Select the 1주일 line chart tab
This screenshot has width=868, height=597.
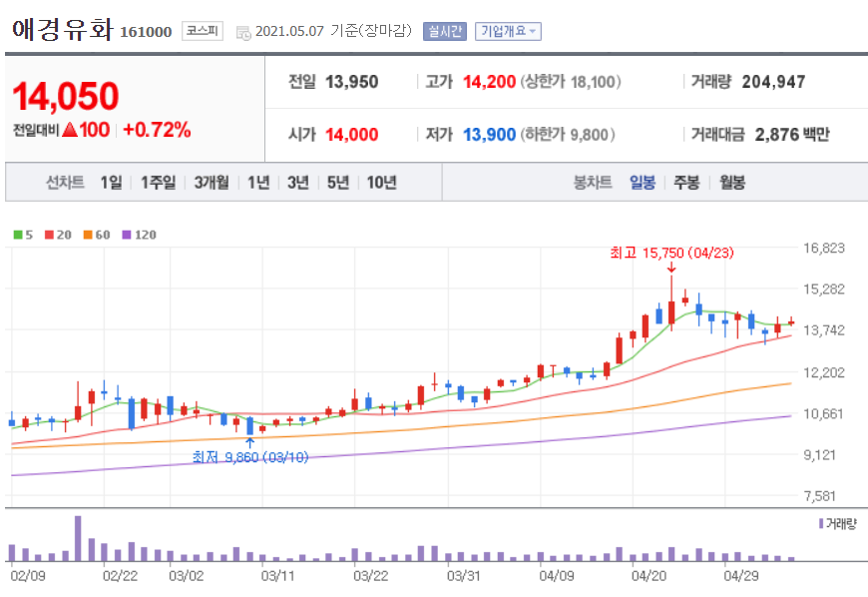pos(159,183)
